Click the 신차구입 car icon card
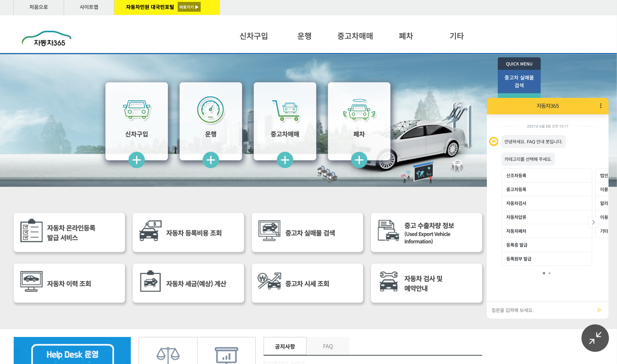The width and height of the screenshot is (617, 364). [137, 110]
